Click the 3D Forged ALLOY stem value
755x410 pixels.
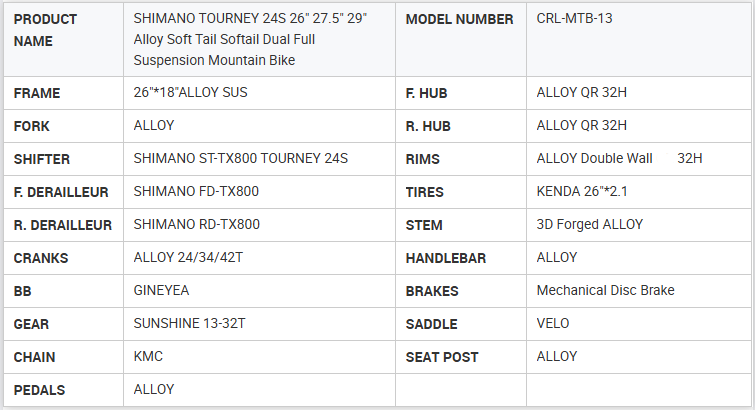[x=589, y=225]
